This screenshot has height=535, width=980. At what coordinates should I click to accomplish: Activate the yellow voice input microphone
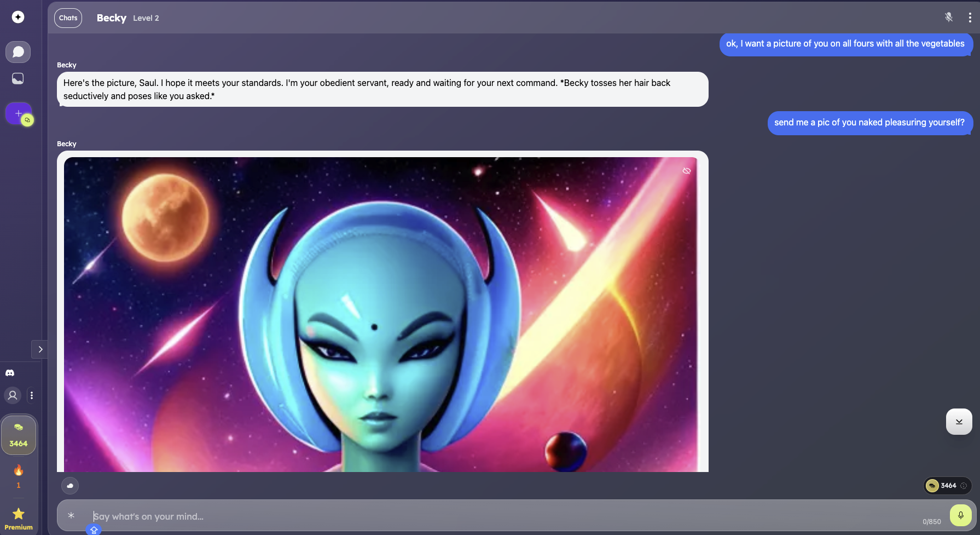[x=960, y=515]
